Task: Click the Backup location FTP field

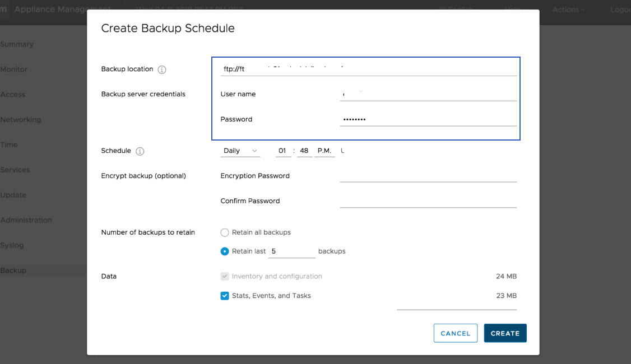Action: coord(368,69)
